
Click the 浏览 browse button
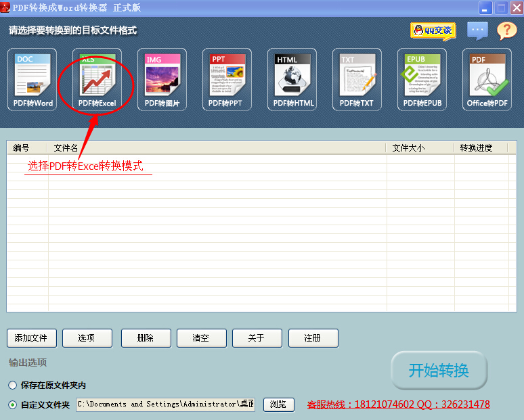278,404
